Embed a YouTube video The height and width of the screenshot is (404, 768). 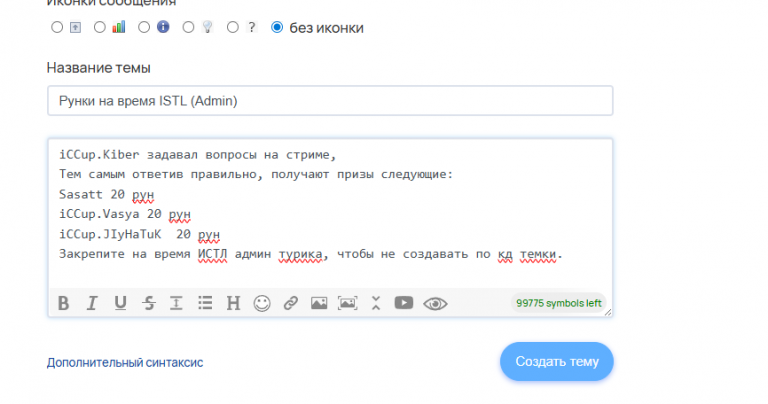coord(404,303)
